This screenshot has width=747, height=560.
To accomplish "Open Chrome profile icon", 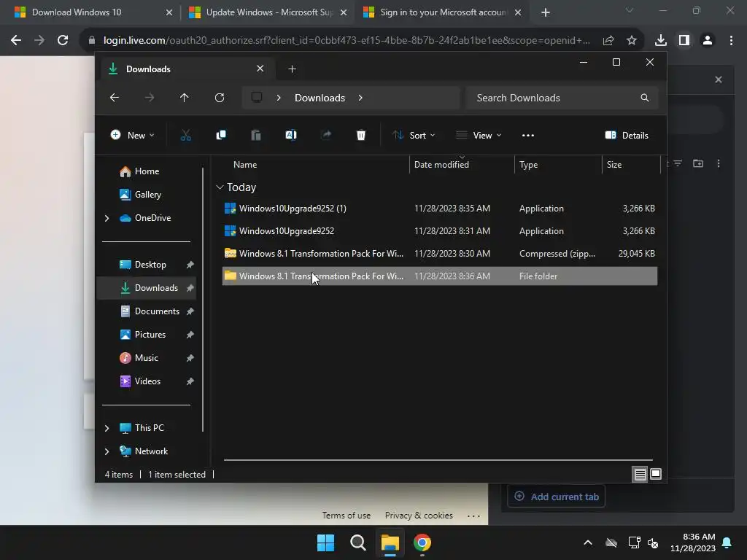I will [708, 41].
